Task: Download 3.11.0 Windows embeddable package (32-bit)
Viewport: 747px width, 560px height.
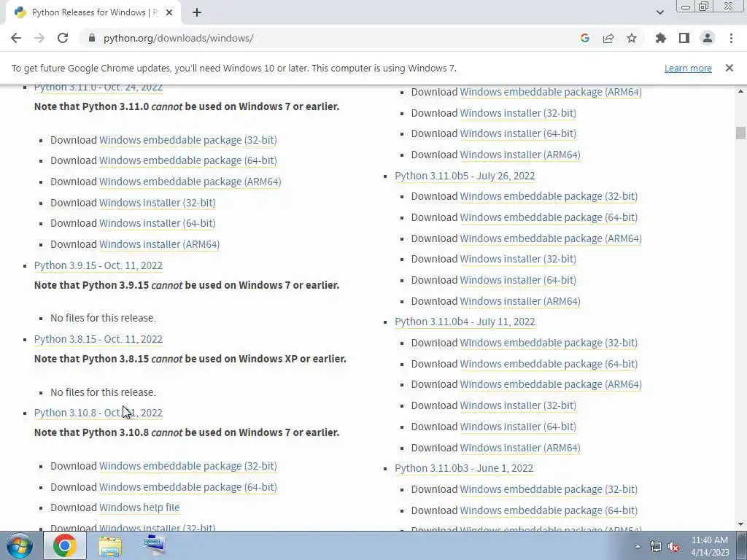Action: coord(187,140)
